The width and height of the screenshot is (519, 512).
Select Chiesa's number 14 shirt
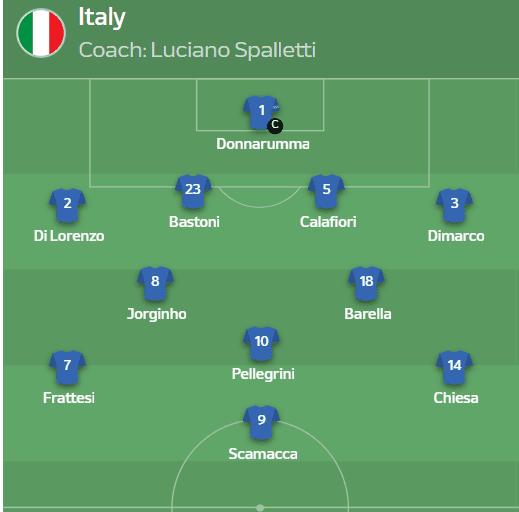pyautogui.click(x=454, y=367)
